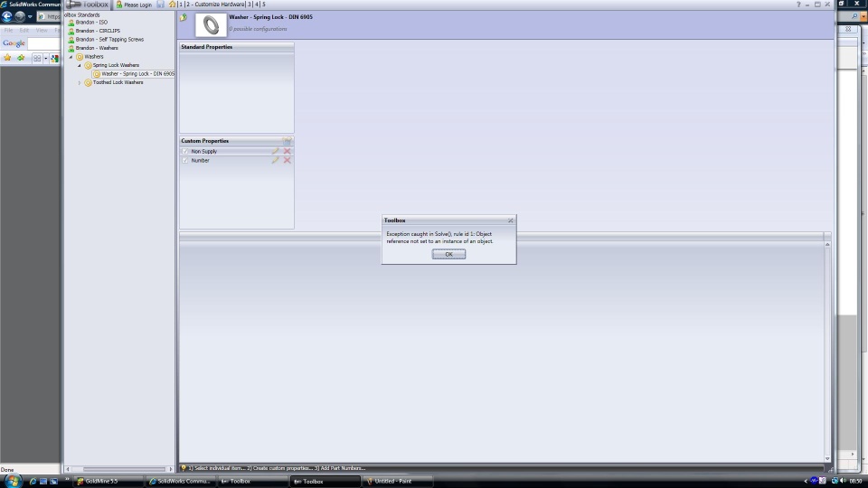The image size is (868, 488).
Task: Click the Google search box in browser
Action: click(43, 43)
